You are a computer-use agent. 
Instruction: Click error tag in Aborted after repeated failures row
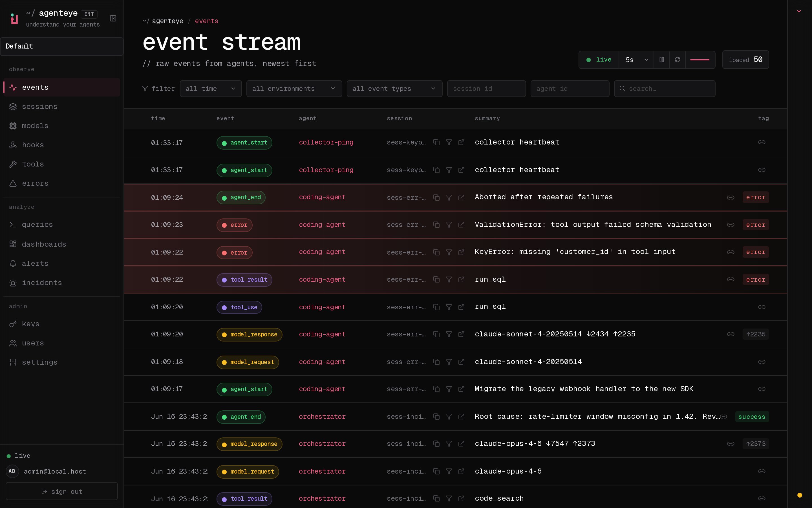pyautogui.click(x=756, y=197)
